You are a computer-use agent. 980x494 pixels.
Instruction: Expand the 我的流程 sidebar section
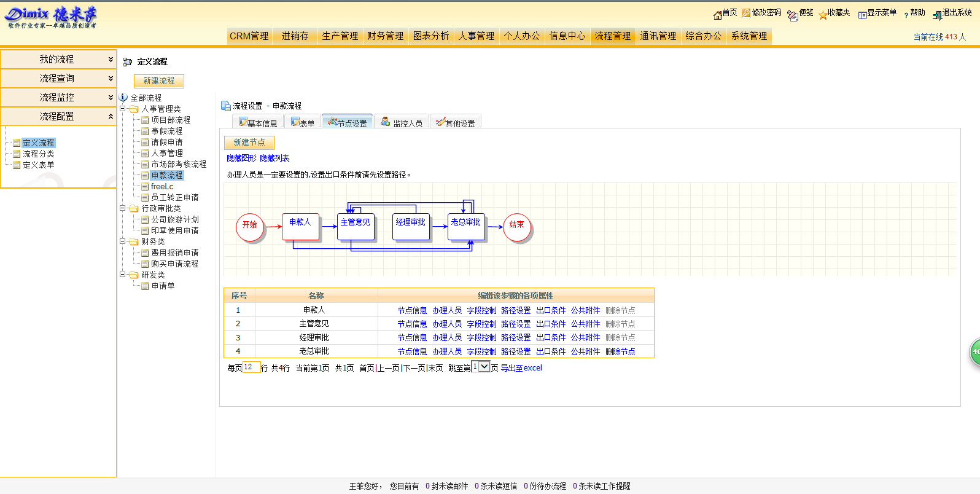point(58,60)
